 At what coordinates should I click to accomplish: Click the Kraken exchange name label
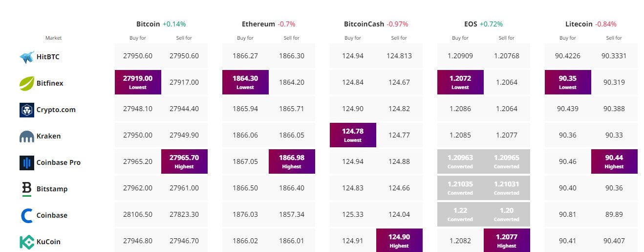point(48,136)
